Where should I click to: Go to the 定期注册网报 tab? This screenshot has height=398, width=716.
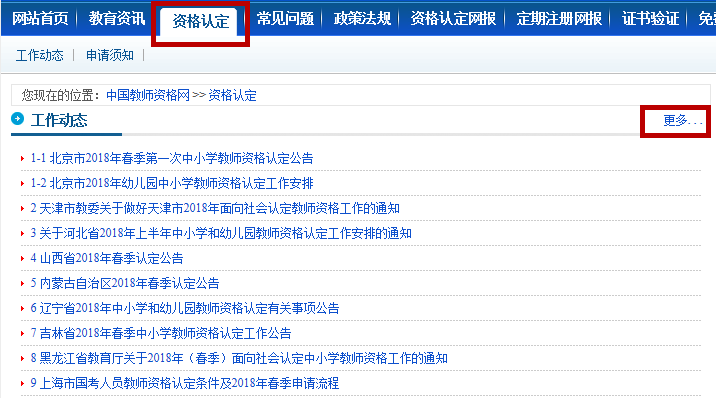pos(559,18)
